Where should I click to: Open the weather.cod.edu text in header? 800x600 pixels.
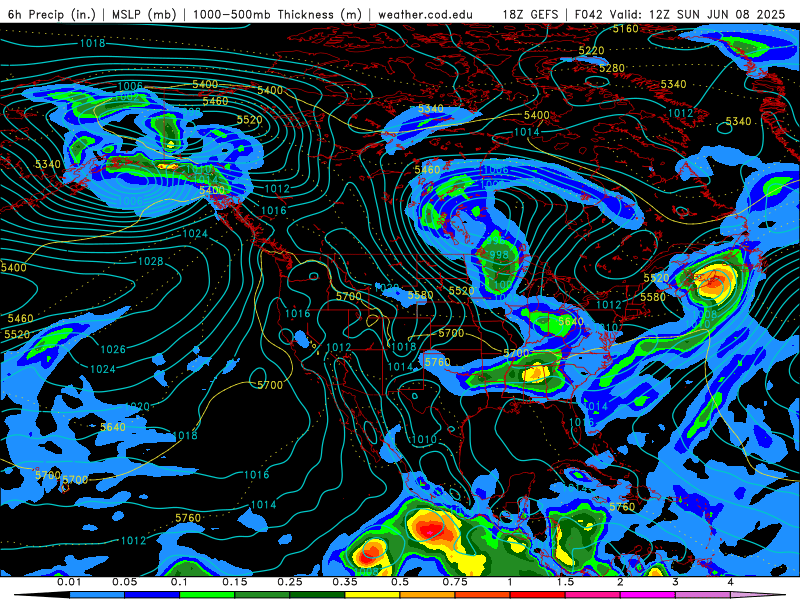tap(426, 15)
